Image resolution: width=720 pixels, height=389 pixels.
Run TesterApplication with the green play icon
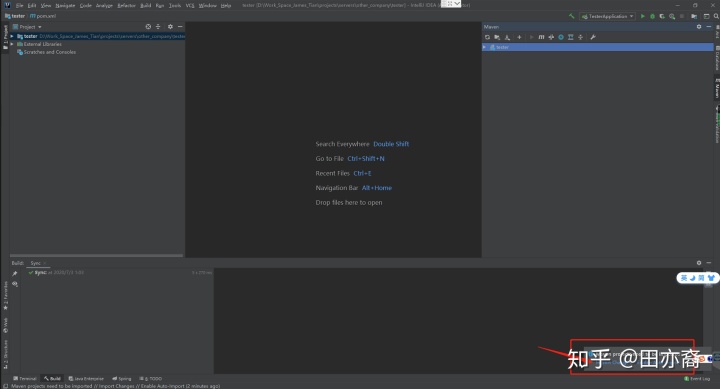click(642, 16)
